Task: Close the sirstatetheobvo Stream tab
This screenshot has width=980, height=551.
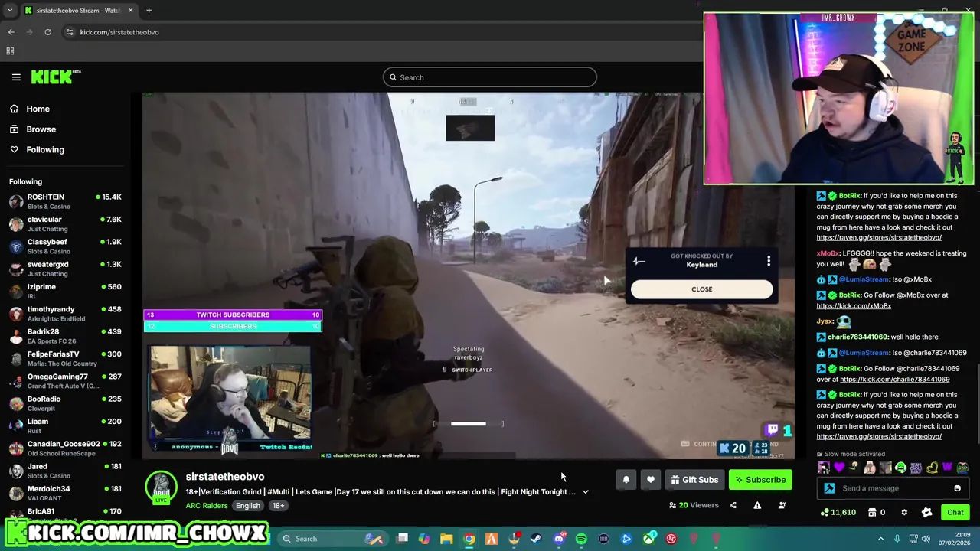Action: [130, 11]
